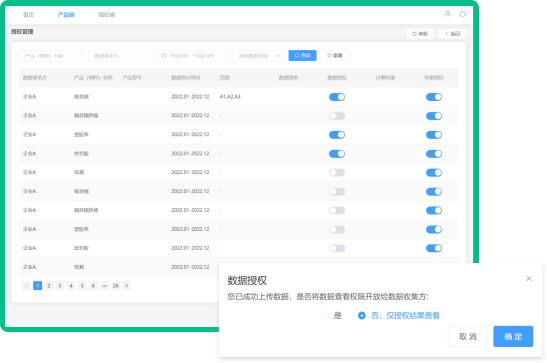The image size is (547, 363).
Task: Focus the 产品(物料)名称 input field
Action: click(x=52, y=56)
